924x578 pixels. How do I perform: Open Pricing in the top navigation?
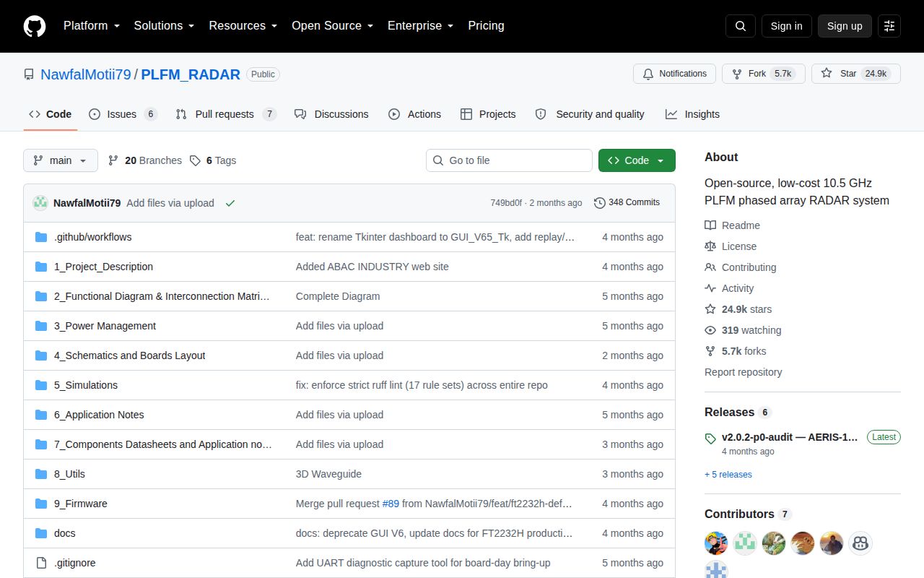coord(486,26)
